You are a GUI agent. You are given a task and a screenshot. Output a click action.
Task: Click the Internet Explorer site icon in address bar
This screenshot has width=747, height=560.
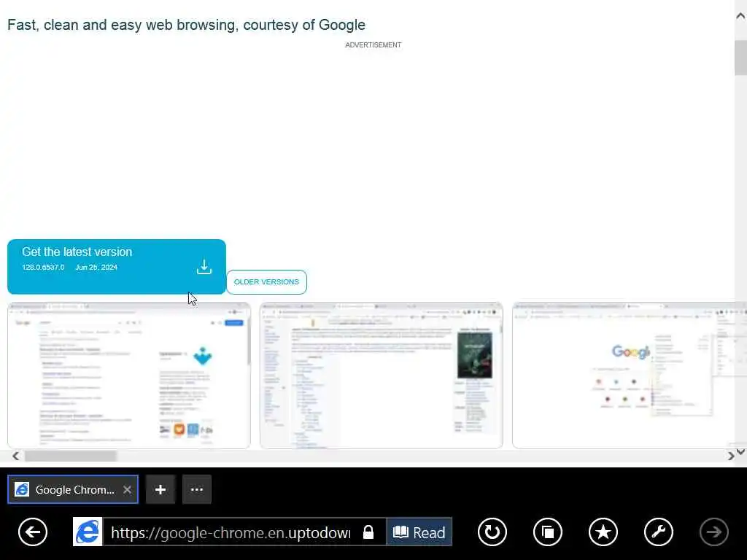point(88,532)
